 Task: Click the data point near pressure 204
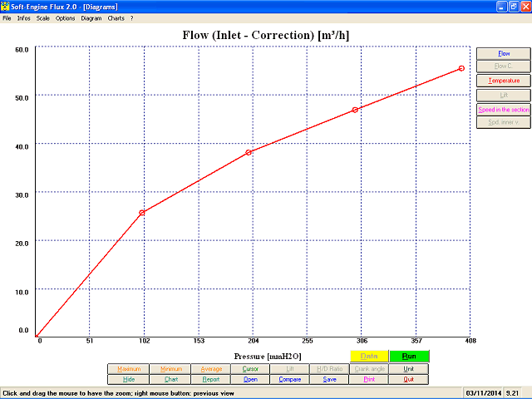(x=249, y=153)
